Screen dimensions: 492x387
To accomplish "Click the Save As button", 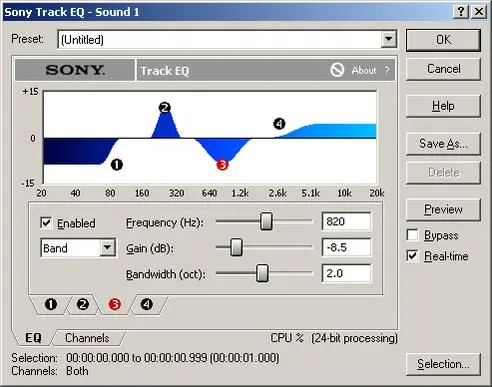I will [x=443, y=144].
